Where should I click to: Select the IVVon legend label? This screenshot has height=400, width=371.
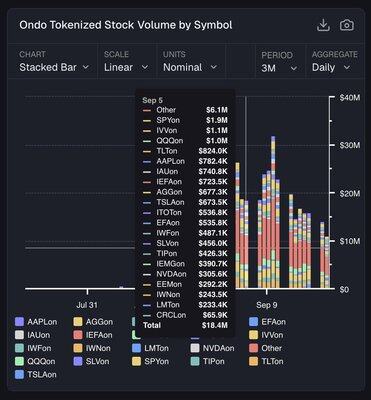point(272,335)
